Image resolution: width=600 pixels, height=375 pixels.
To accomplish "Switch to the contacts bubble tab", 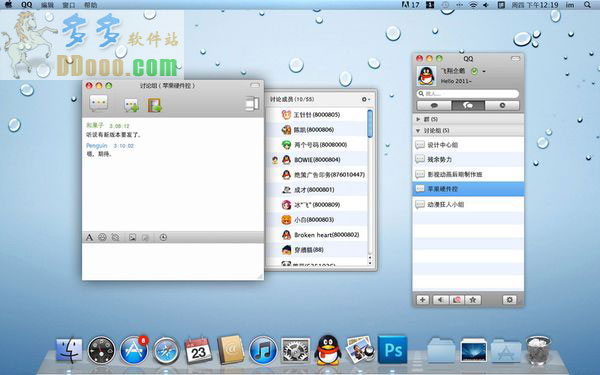I will point(434,105).
